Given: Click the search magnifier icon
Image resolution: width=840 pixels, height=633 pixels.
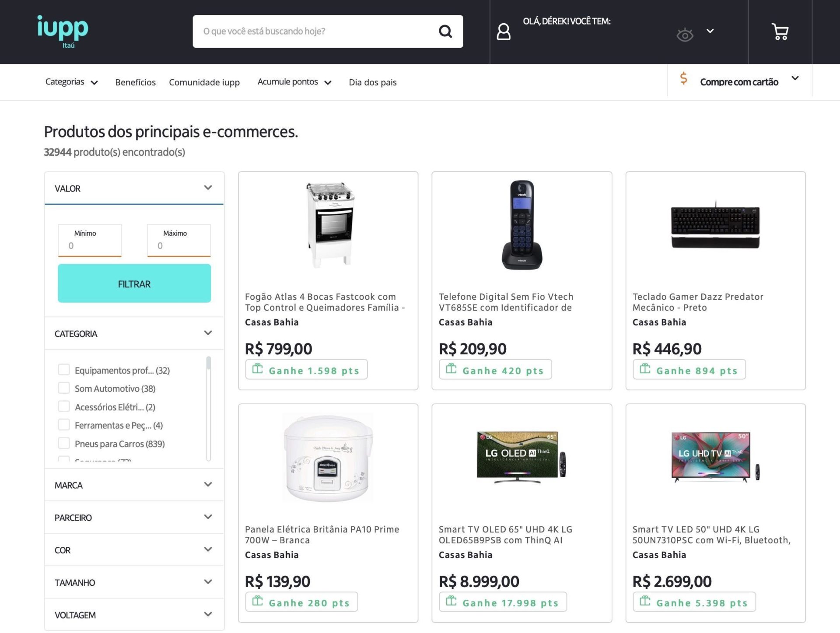Looking at the screenshot, I should point(445,31).
